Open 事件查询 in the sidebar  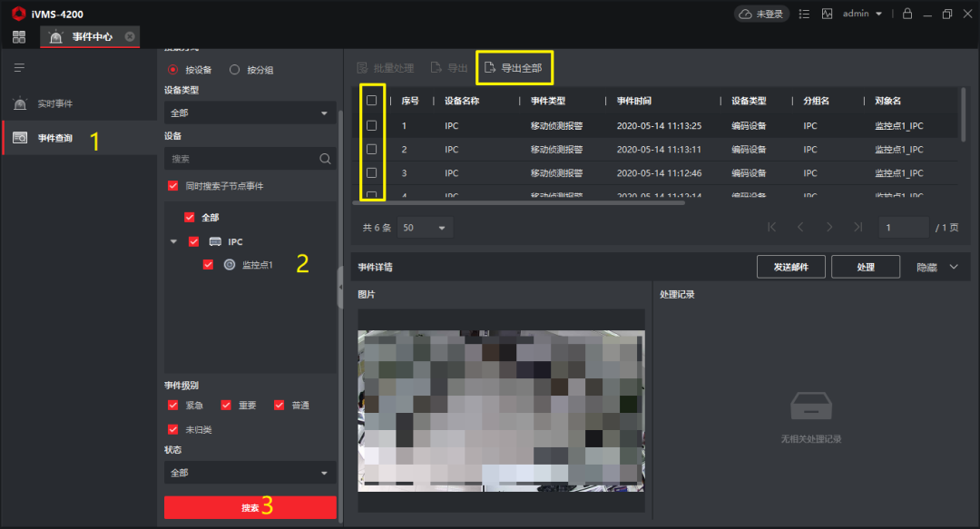point(79,138)
